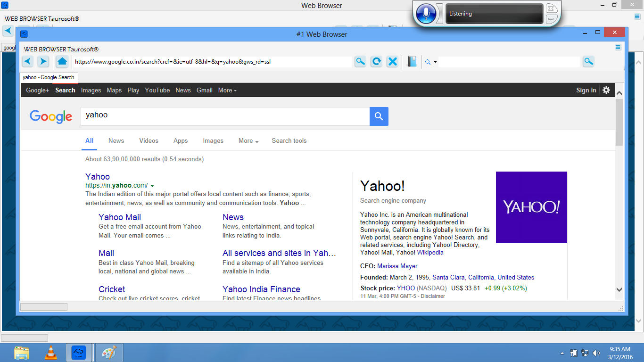Switch to the News results tab
This screenshot has height=362, width=644.
(x=116, y=141)
